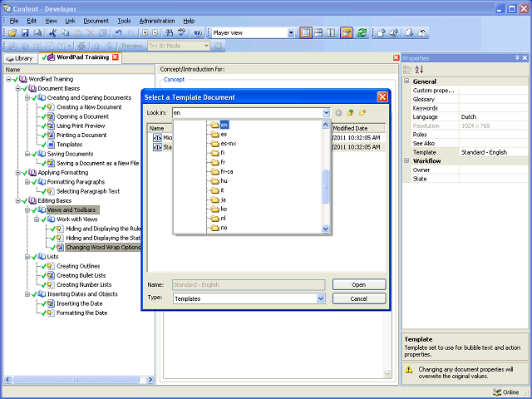Viewport: 532px width, 399px height.
Task: Open the Administration menu
Action: pos(156,20)
